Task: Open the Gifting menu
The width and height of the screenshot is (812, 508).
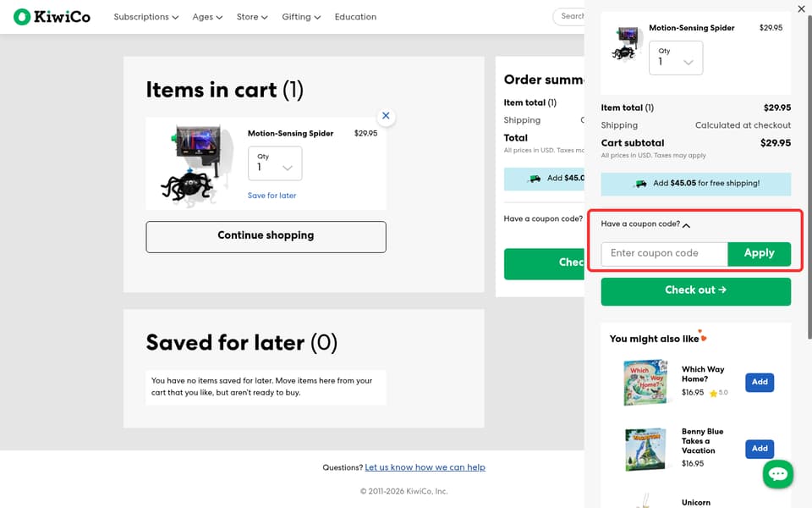Action: [301, 17]
